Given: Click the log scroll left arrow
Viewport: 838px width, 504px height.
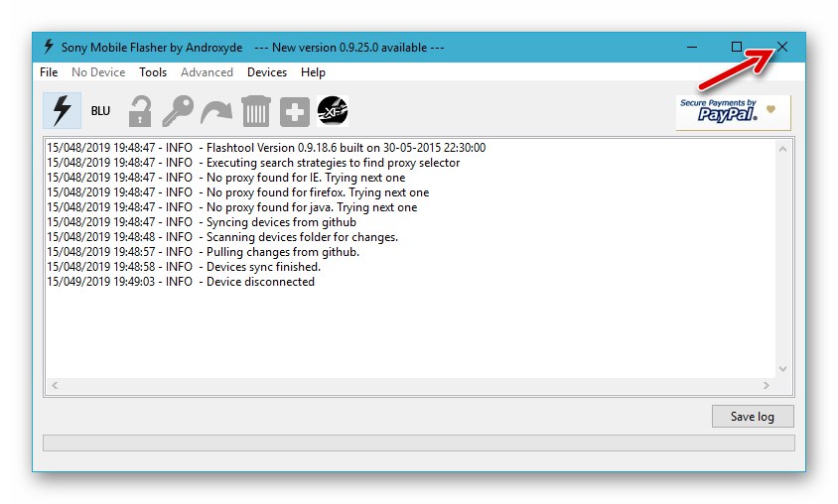Looking at the screenshot, I should [x=55, y=385].
